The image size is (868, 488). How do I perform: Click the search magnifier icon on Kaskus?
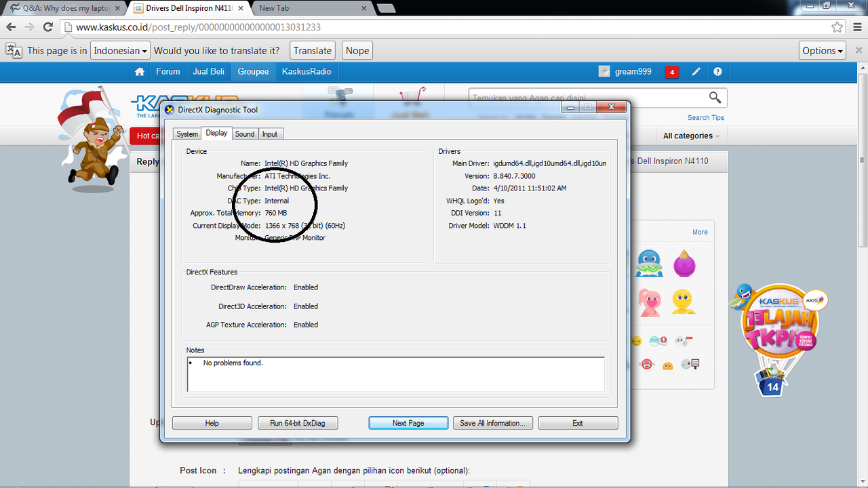[x=715, y=98]
